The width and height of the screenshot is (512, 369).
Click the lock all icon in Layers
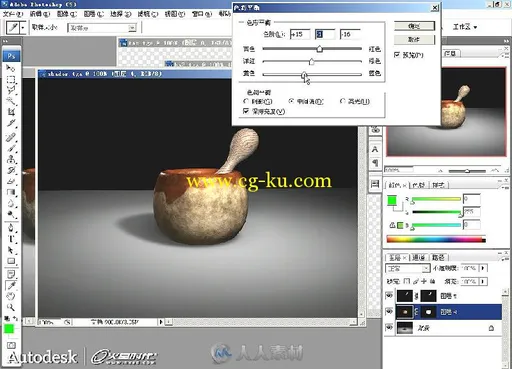coord(432,281)
